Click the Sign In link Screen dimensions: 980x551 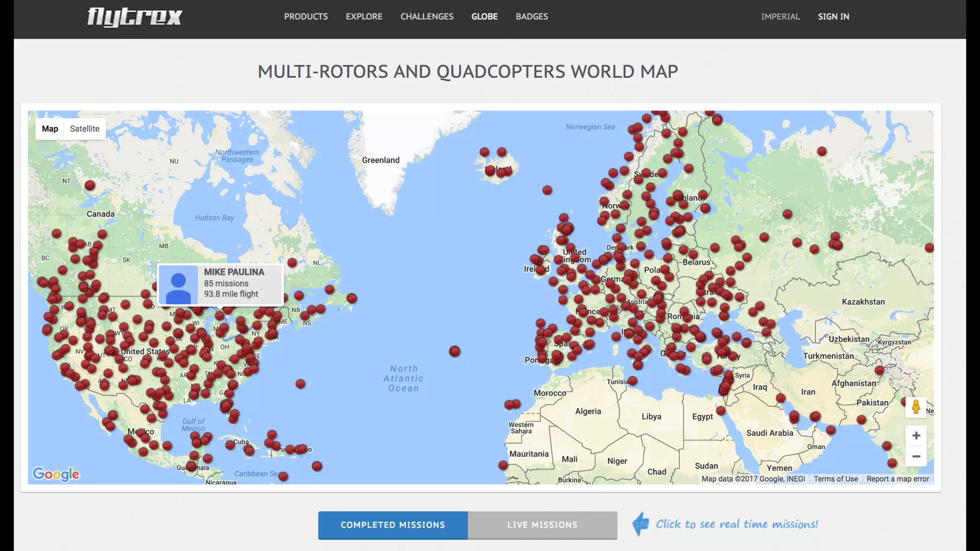pos(833,16)
